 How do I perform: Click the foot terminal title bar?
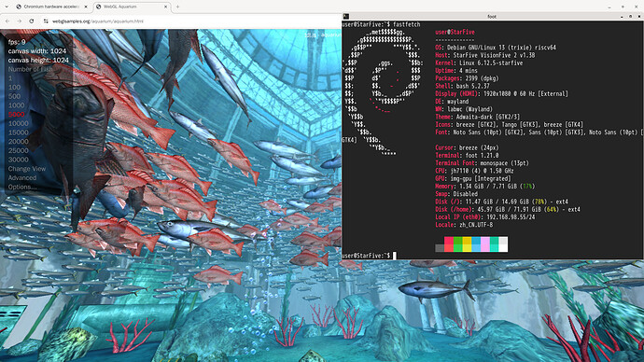coord(492,17)
